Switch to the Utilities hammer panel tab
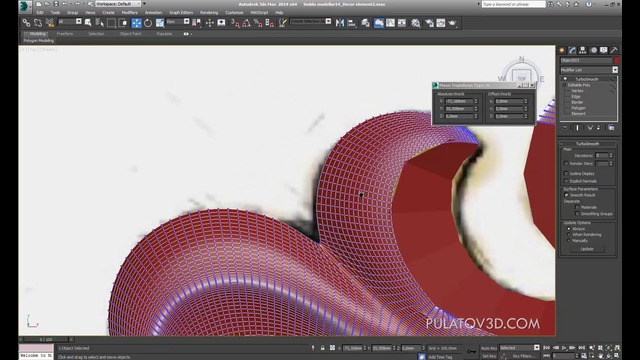Screen dimensions: 640x360 tap(614, 50)
